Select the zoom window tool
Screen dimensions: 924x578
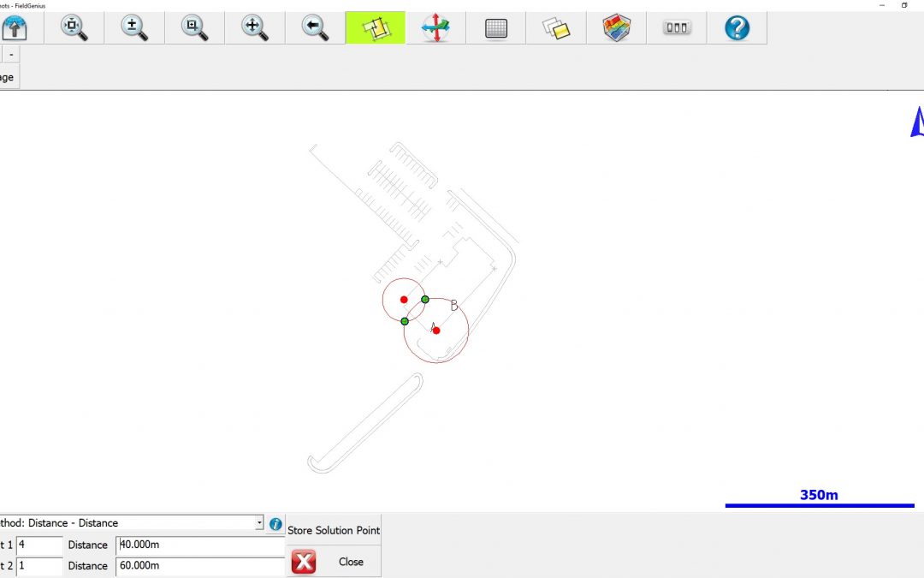click(x=194, y=27)
